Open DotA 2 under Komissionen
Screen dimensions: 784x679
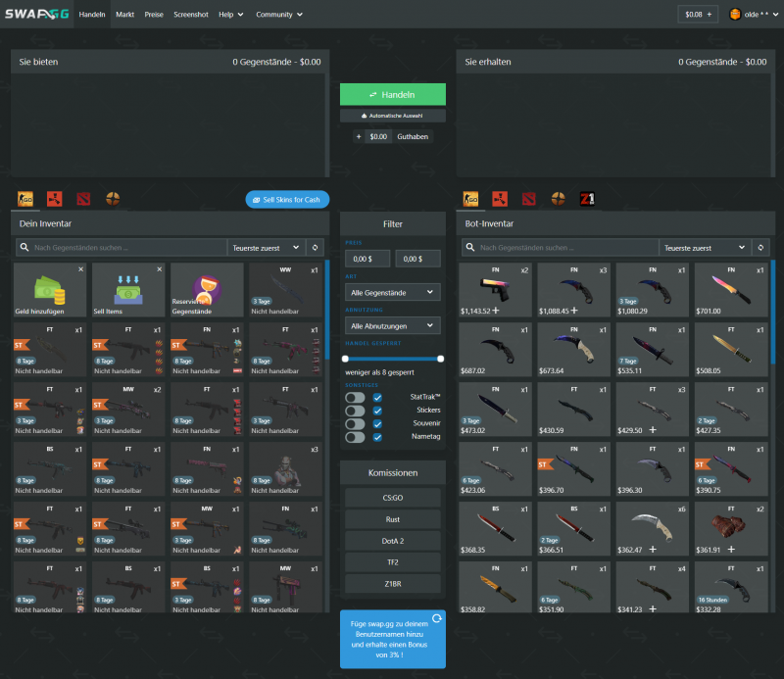click(x=393, y=541)
